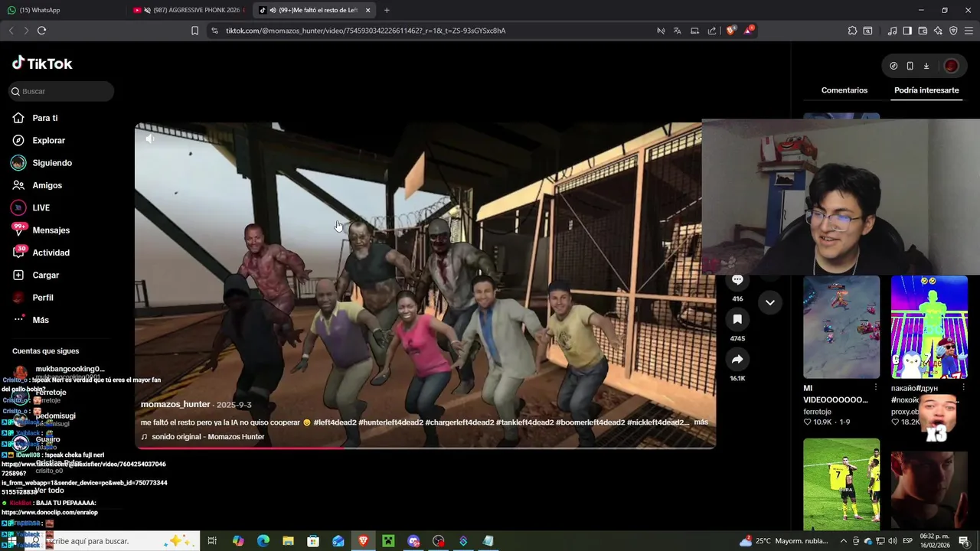Image resolution: width=980 pixels, height=551 pixels.
Task: Open weather widget 25°C
Action: coord(784,541)
